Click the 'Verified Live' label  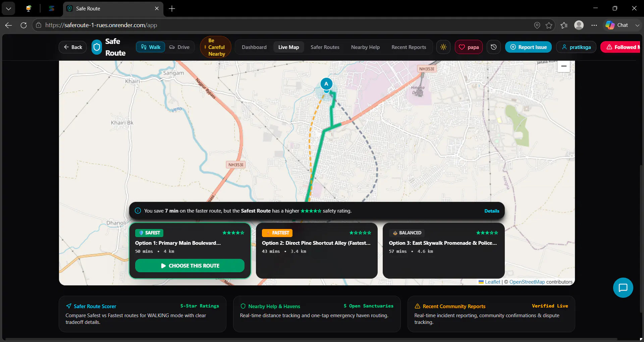click(x=550, y=306)
